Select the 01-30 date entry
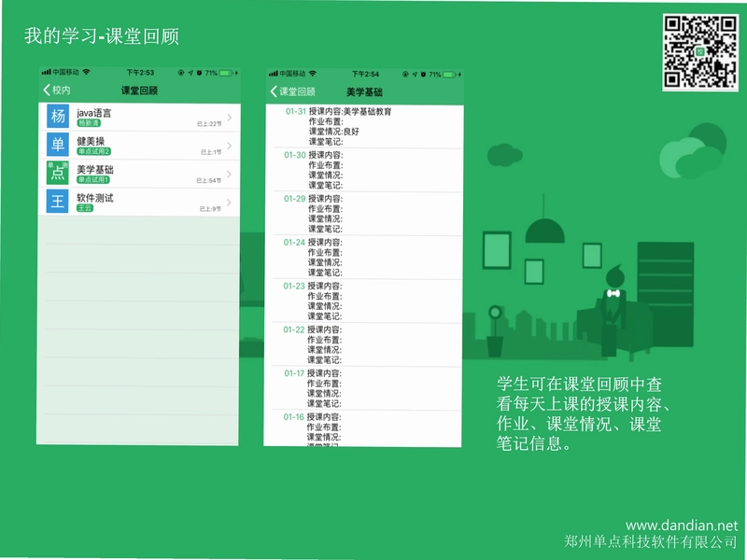The image size is (747, 560). (x=295, y=155)
